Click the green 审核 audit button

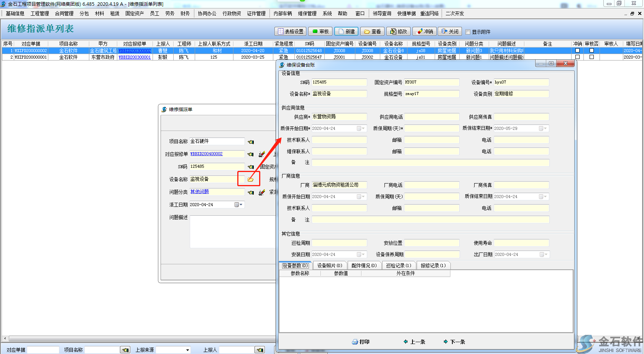coord(320,31)
